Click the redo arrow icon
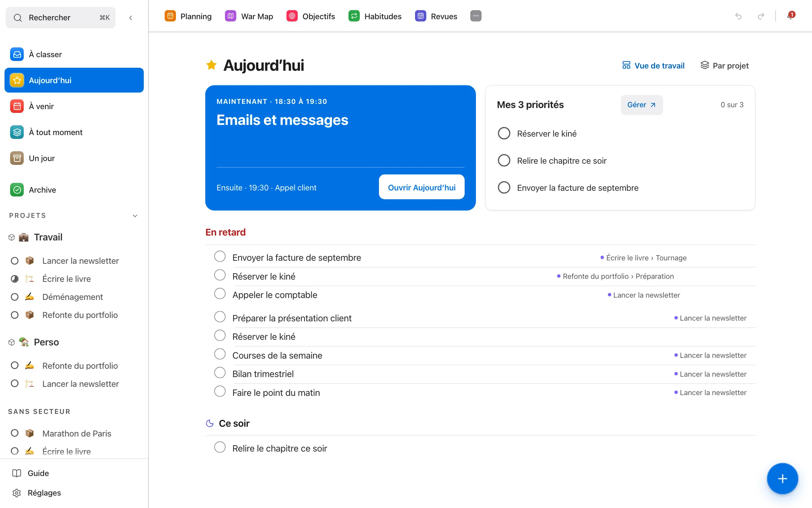Screen dimensions: 812x508 [761, 16]
